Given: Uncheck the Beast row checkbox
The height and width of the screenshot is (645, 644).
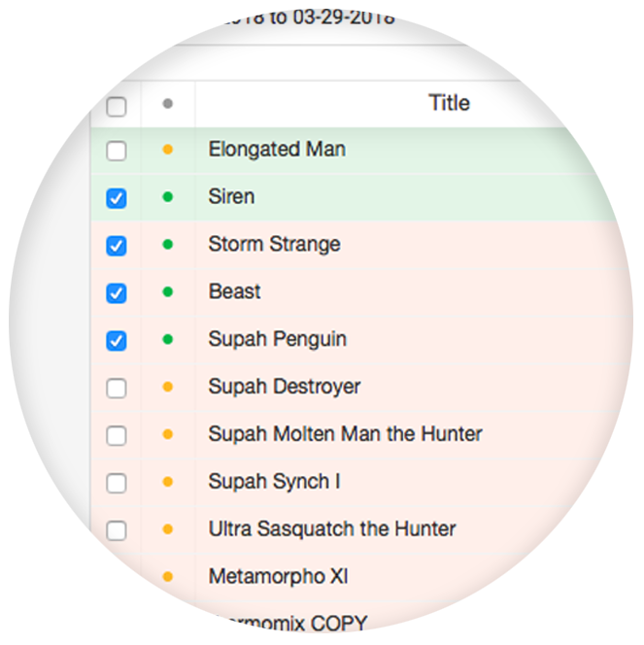Looking at the screenshot, I should (117, 293).
